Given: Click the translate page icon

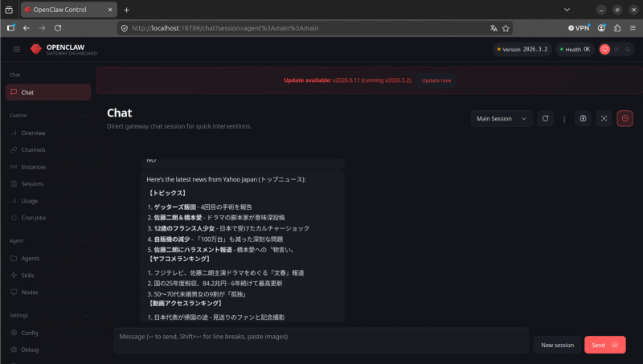Looking at the screenshot, I should pyautogui.click(x=494, y=28).
